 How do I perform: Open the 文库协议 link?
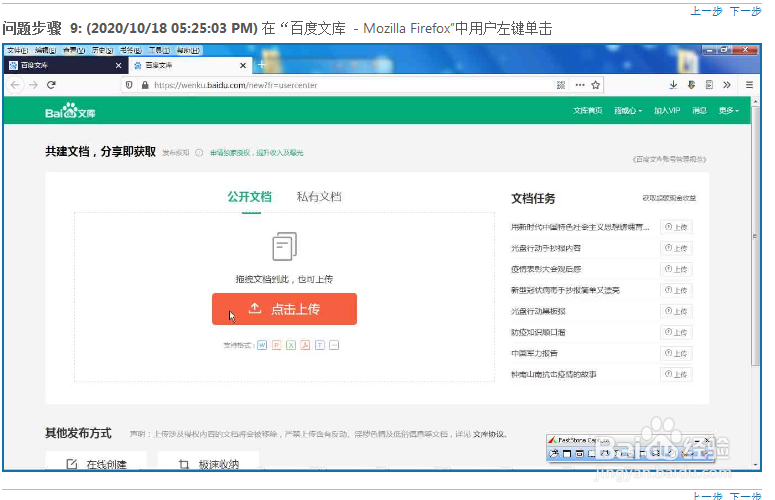coord(489,434)
